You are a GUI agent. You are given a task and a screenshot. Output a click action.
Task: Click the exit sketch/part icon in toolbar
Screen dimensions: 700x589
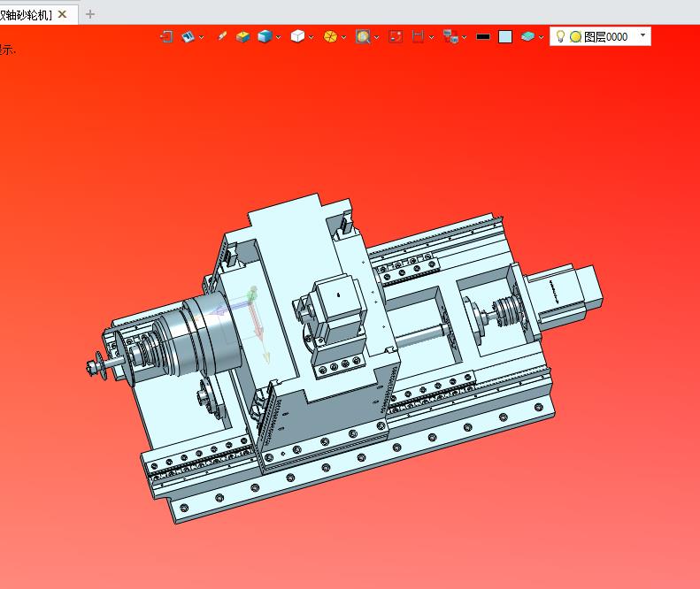(x=166, y=36)
